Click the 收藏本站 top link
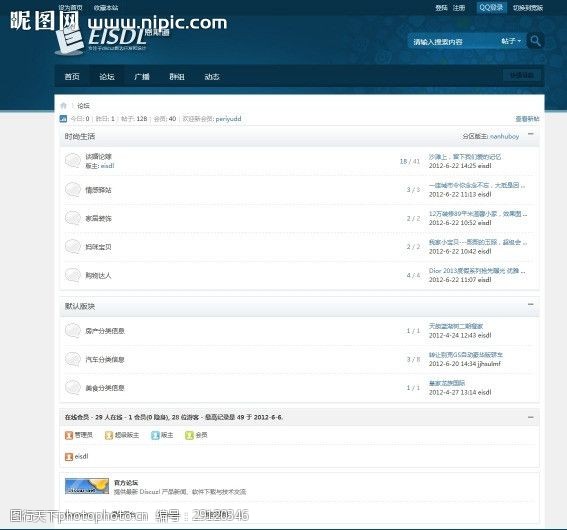Screen dimensions: 567x530 pyautogui.click(x=106, y=8)
